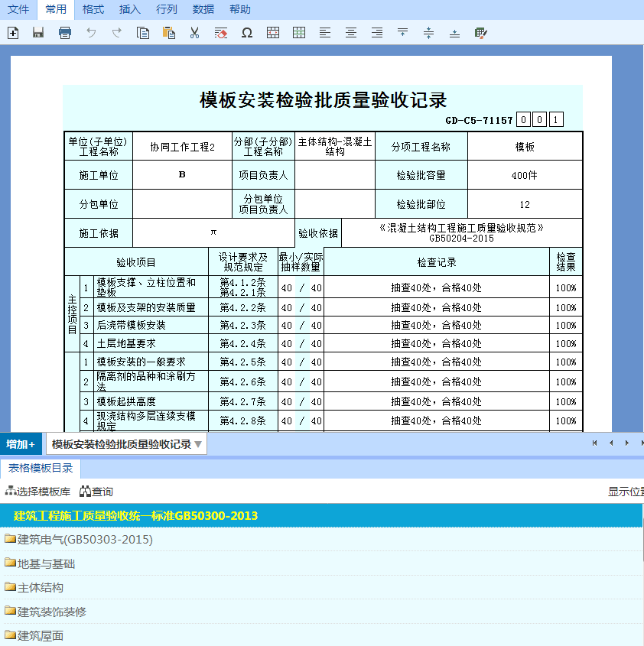The width and height of the screenshot is (644, 646).
Task: Click the split cells grid icon
Action: point(298,33)
